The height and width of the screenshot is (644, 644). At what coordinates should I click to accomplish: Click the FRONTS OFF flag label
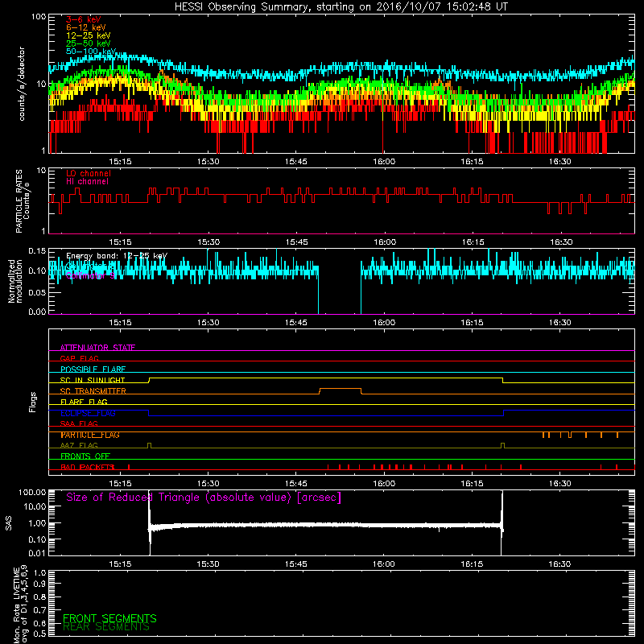point(85,456)
